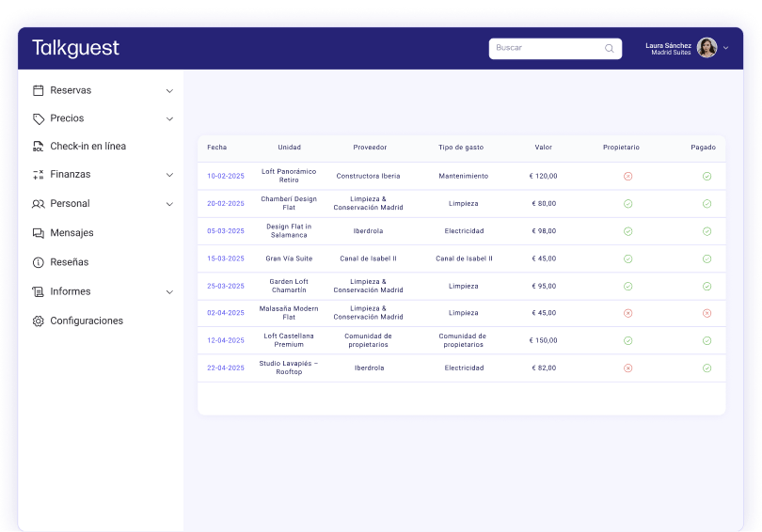The image size is (762, 532).
Task: Click the Laura Sánchez user name
Action: pyautogui.click(x=668, y=46)
